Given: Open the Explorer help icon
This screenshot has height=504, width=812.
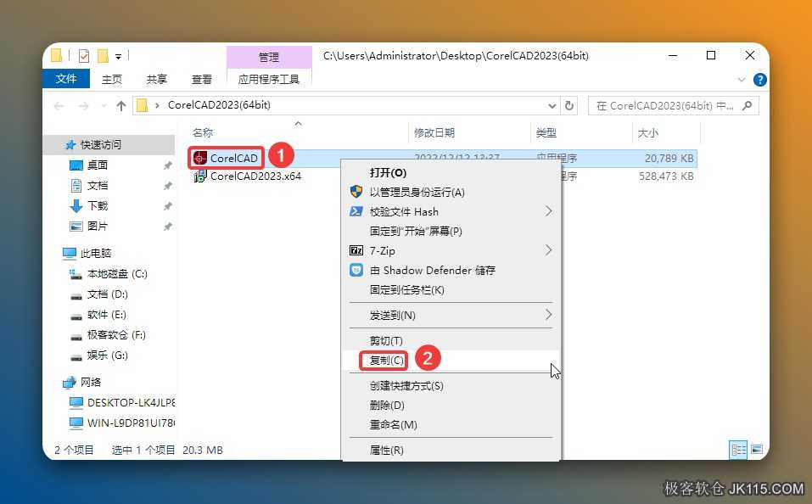Looking at the screenshot, I should pyautogui.click(x=759, y=80).
